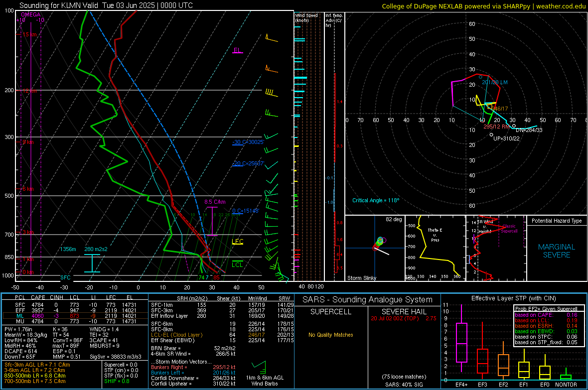Click the 'SigSvr = 38833 m3/s3' value

coord(116,357)
